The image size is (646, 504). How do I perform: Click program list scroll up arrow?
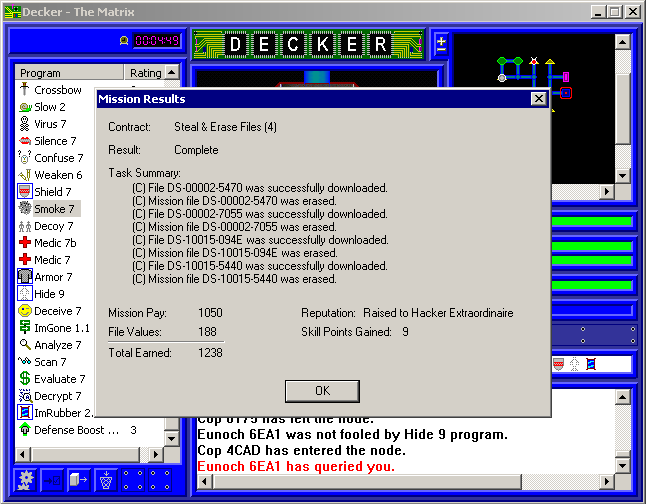[172, 73]
